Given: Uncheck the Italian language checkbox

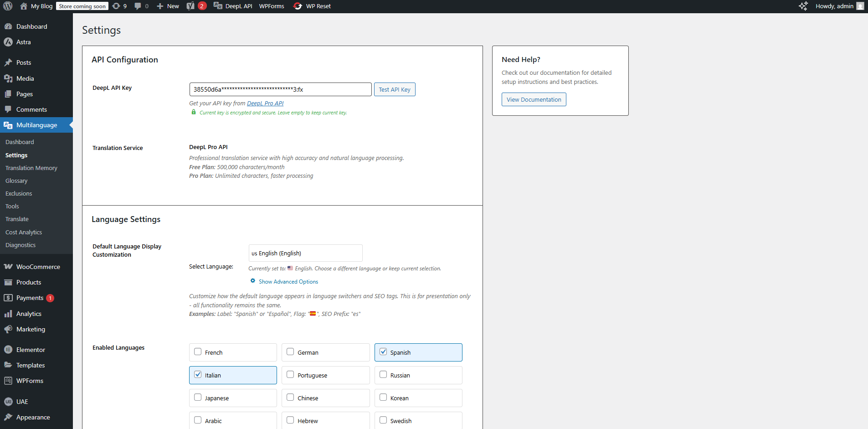Looking at the screenshot, I should (198, 374).
